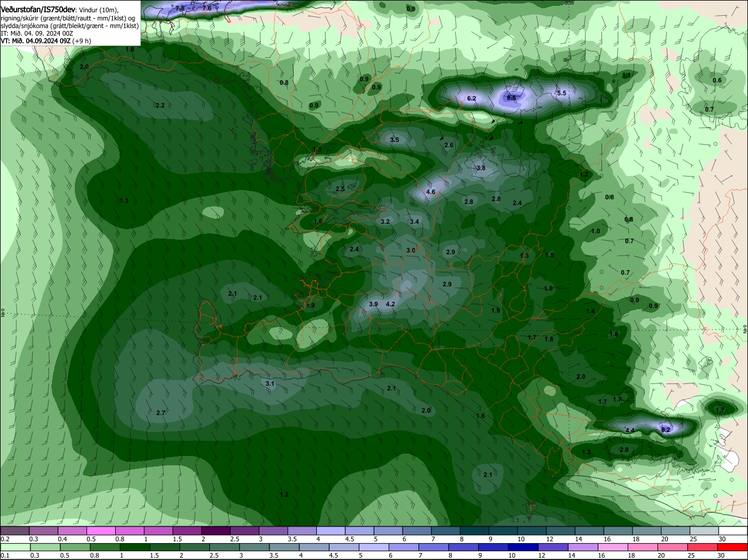This screenshot has width=748, height=560.
Task: Click the 0.2 label on the snow legend
Action: (5, 539)
